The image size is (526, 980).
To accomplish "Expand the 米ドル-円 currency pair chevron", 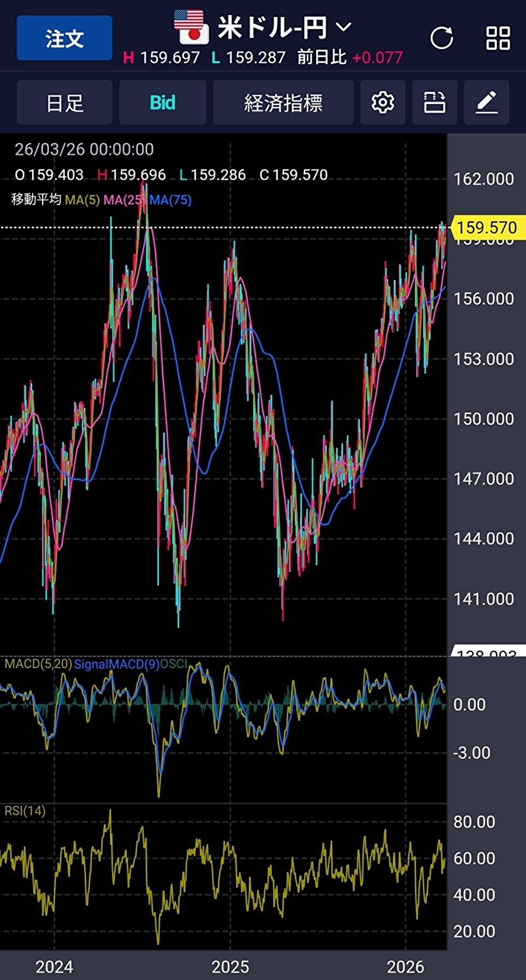I will point(344,27).
